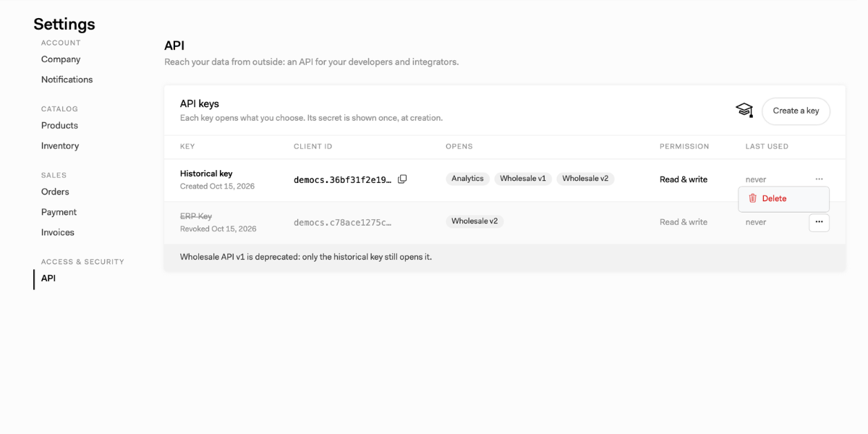Click the Settings page title
This screenshot has height=434, width=868.
pos(64,24)
